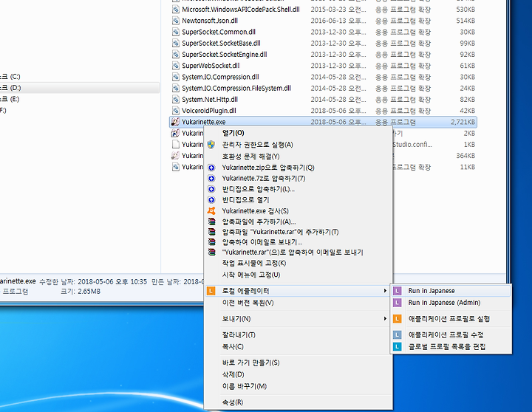Click WinRAR icon beside Yukarinette.rar email entry

(212, 253)
